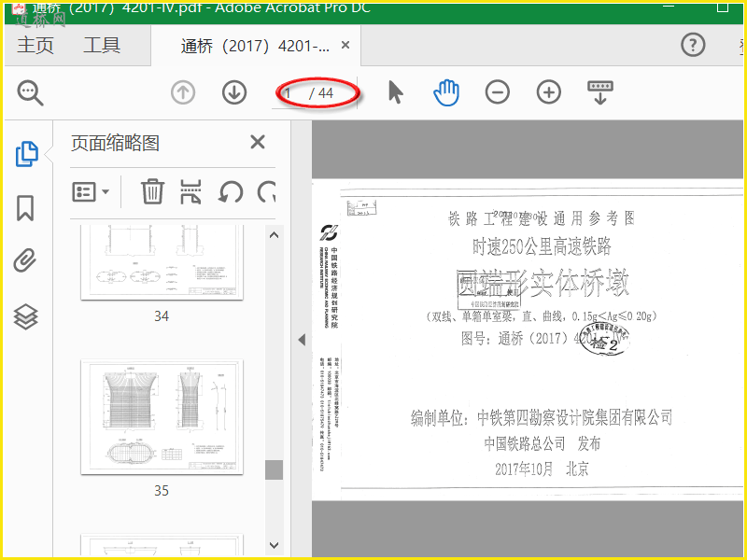The width and height of the screenshot is (747, 560).
Task: Open the attachments paperclip panel
Action: (25, 260)
